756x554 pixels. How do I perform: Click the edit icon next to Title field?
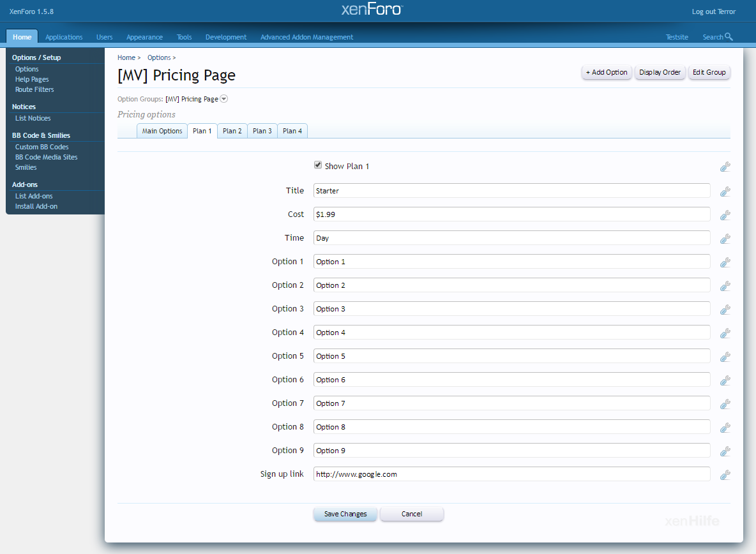tap(725, 191)
